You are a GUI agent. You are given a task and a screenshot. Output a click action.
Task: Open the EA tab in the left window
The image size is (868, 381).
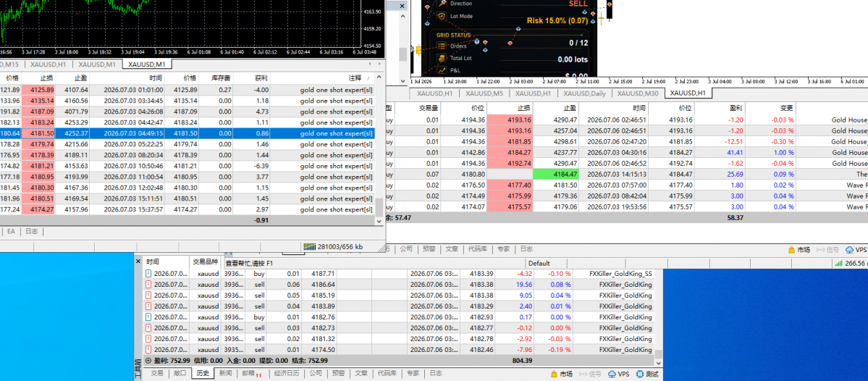(11, 232)
